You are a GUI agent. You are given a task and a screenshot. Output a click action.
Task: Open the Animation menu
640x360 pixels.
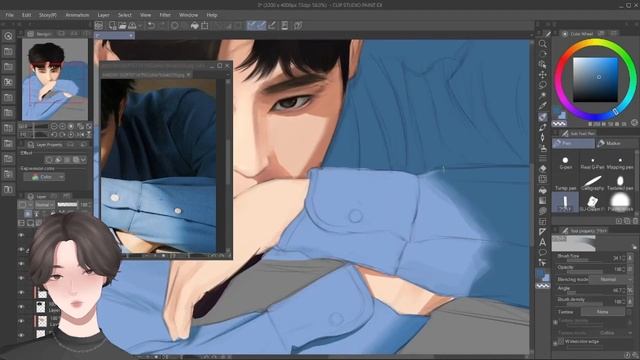tap(77, 15)
